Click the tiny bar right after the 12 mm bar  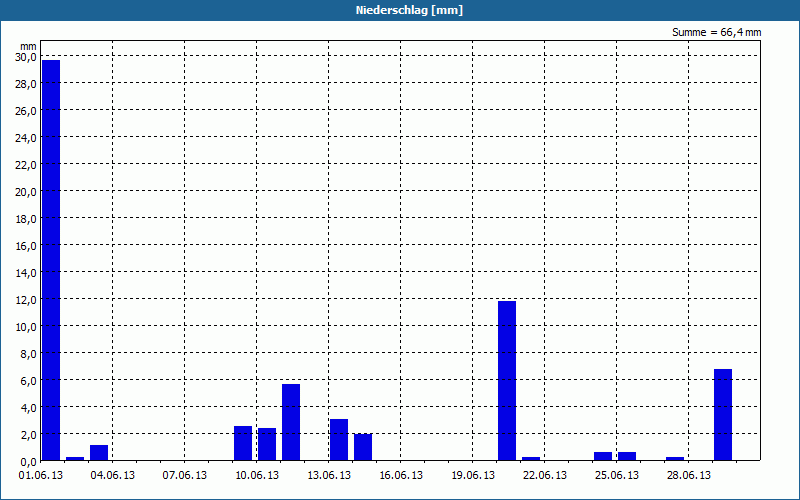pyautogui.click(x=531, y=459)
